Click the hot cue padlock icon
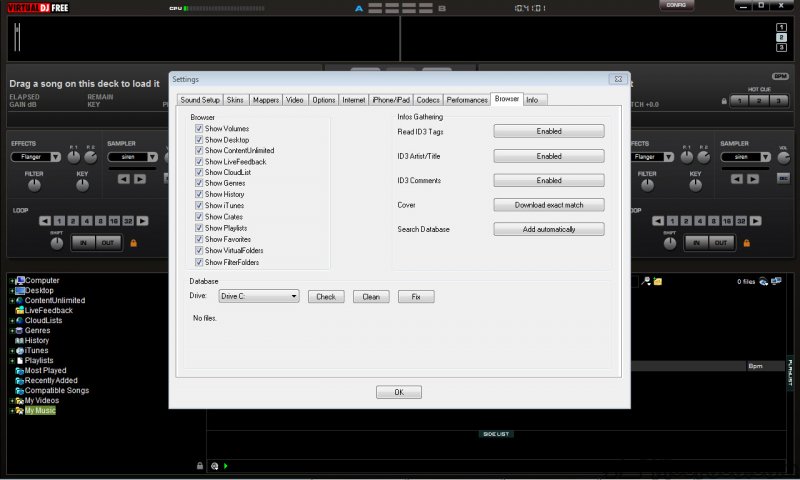This screenshot has height=480, width=800. click(724, 101)
